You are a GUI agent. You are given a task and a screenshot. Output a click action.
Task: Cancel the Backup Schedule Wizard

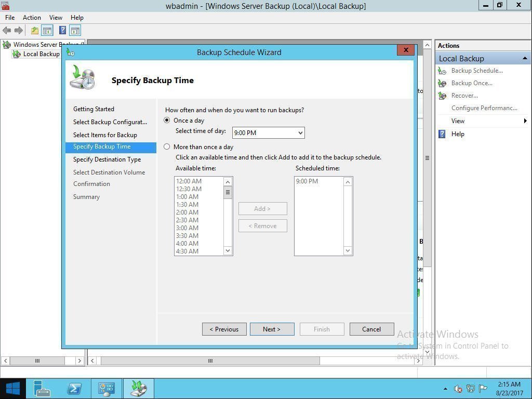[371, 329]
